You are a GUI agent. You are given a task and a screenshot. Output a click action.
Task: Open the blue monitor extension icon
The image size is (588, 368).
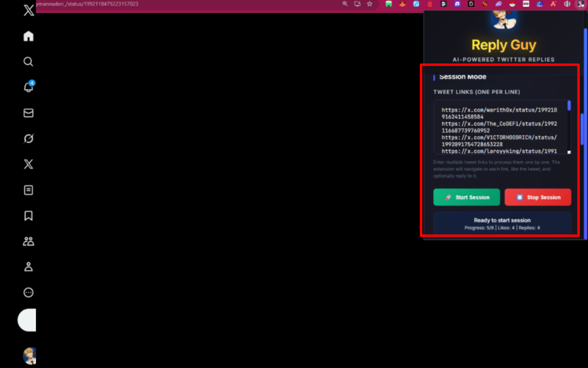[540, 4]
